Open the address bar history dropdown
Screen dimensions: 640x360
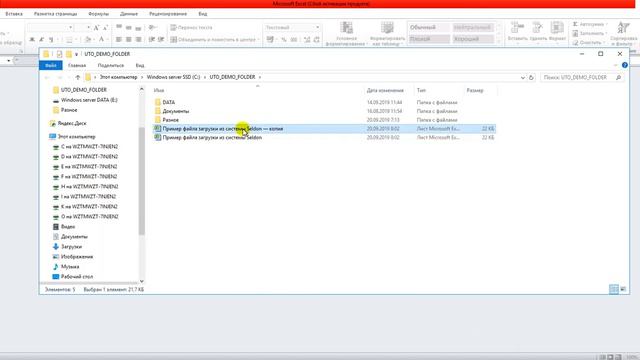(x=522, y=77)
